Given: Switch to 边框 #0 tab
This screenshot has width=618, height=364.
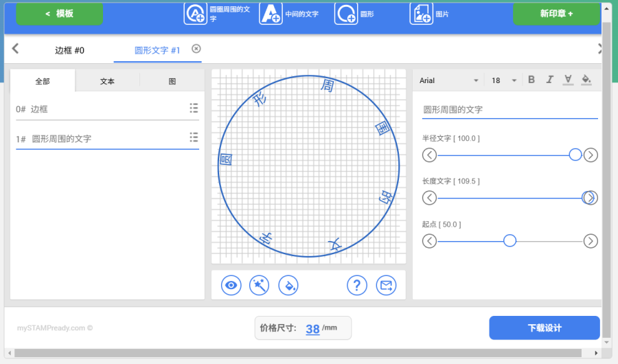Looking at the screenshot, I should pos(69,50).
